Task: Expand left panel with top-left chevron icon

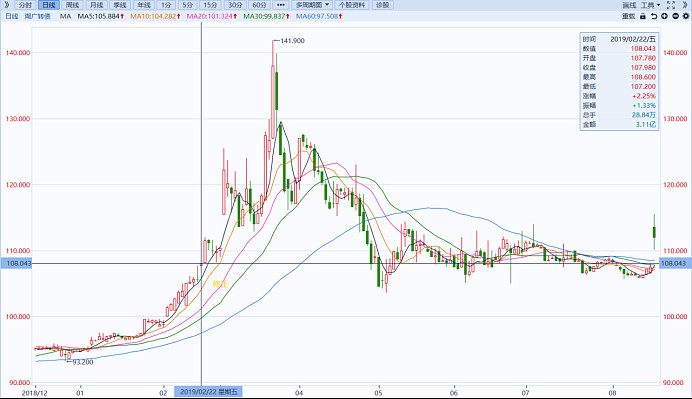Action: click(6, 5)
